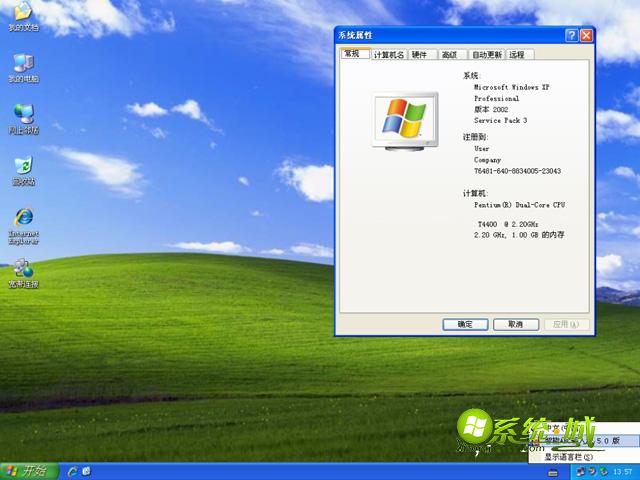Image resolution: width=640 pixels, height=480 pixels.
Task: Click the 'Service Pack 3' text
Action: 500,120
